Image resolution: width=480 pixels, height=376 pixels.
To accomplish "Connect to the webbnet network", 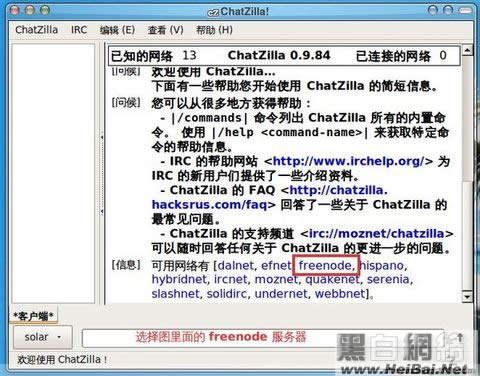I will [340, 294].
